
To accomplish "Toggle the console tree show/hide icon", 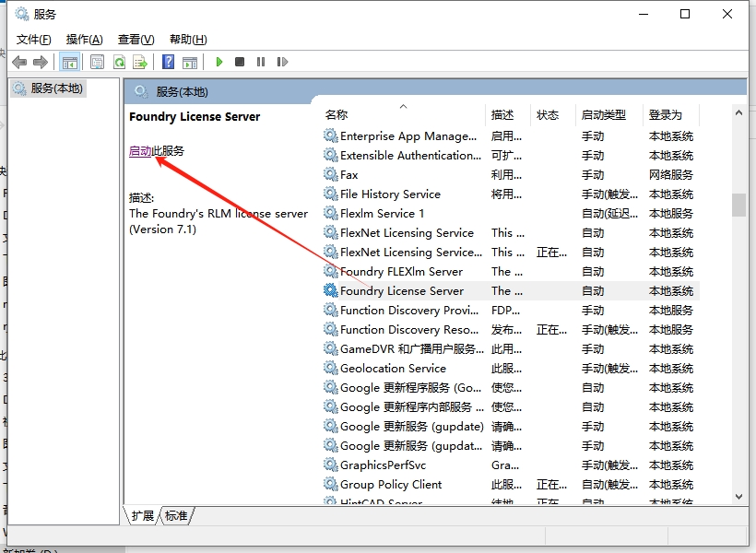I will pos(69,62).
